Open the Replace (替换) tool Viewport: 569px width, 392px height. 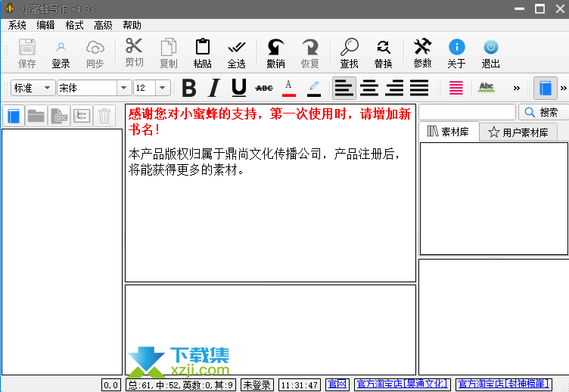(x=383, y=53)
